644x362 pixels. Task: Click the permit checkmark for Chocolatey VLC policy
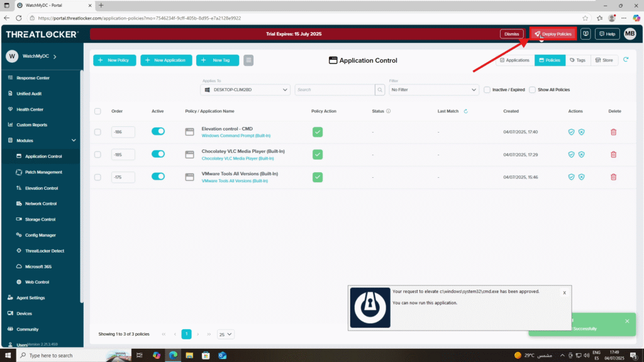pyautogui.click(x=318, y=155)
